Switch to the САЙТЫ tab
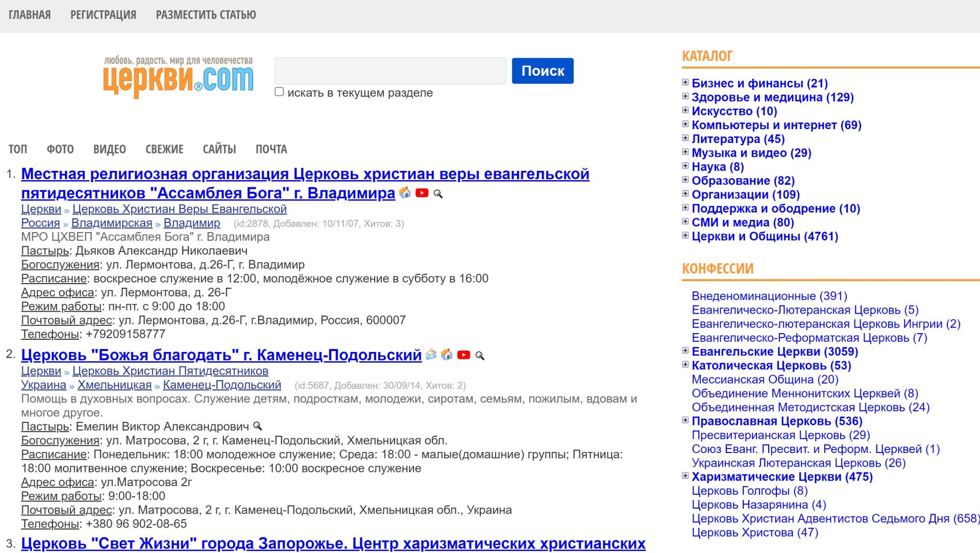The height and width of the screenshot is (553, 980). pos(219,149)
